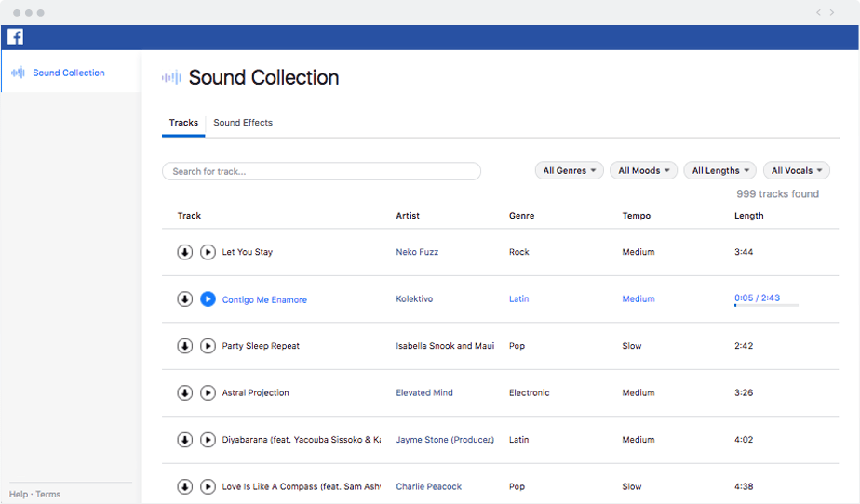860x504 pixels.
Task: Click the 0:05 / 2:43 playback time
Action: coord(757,298)
